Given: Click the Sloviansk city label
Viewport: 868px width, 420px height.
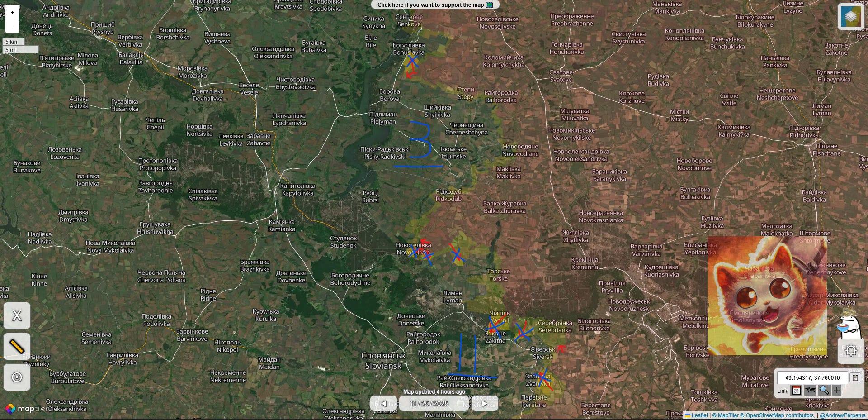Looking at the screenshot, I should [384, 361].
